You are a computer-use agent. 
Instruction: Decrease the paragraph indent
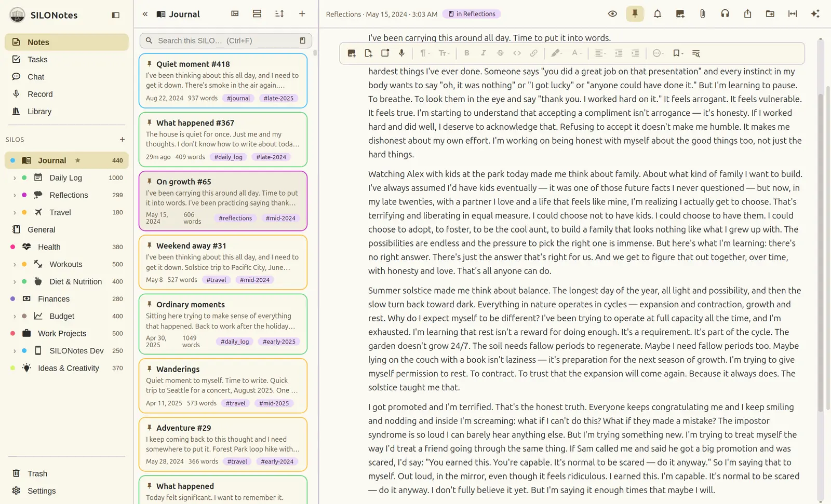coord(619,53)
